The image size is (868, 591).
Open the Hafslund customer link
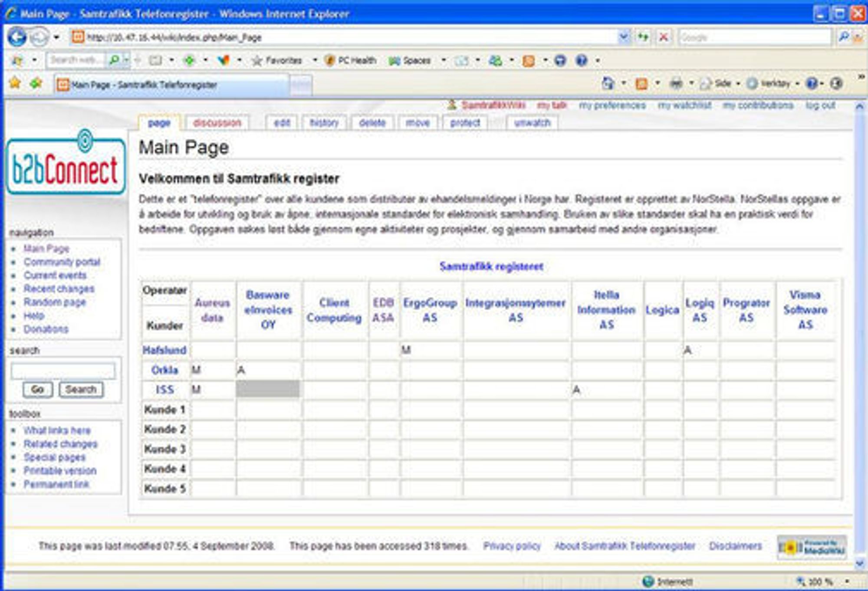pyautogui.click(x=164, y=350)
